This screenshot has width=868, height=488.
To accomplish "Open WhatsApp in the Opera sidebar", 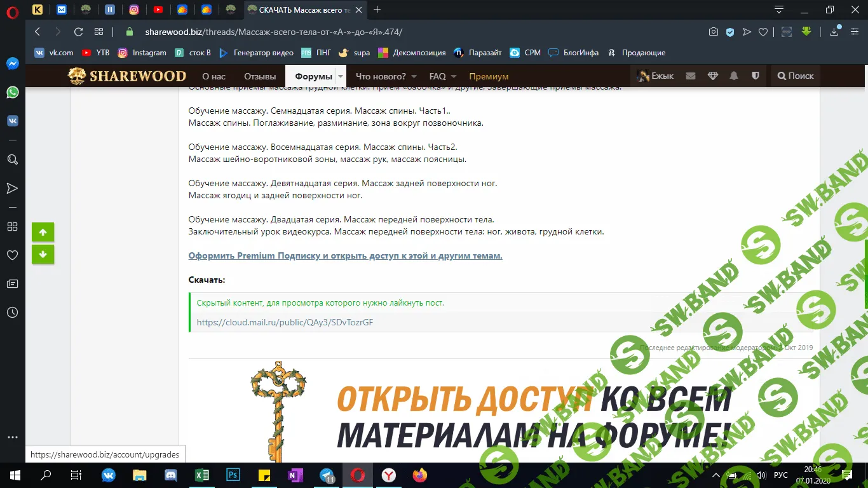I will point(12,92).
